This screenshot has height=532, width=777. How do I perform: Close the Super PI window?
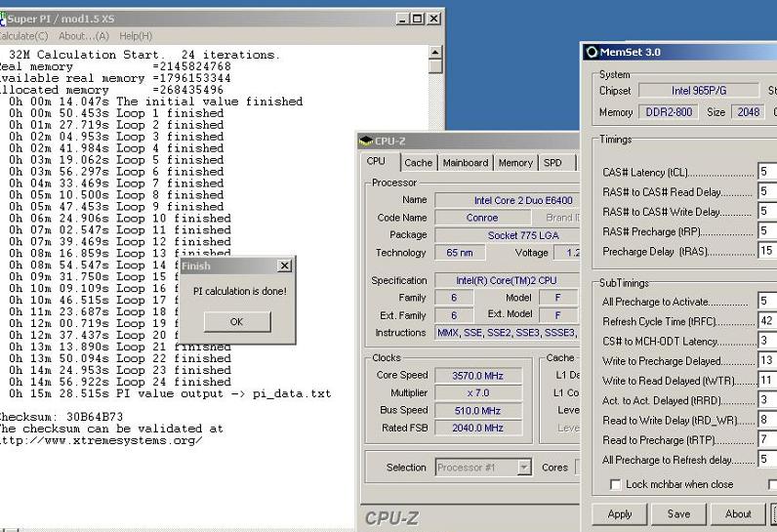(433, 19)
